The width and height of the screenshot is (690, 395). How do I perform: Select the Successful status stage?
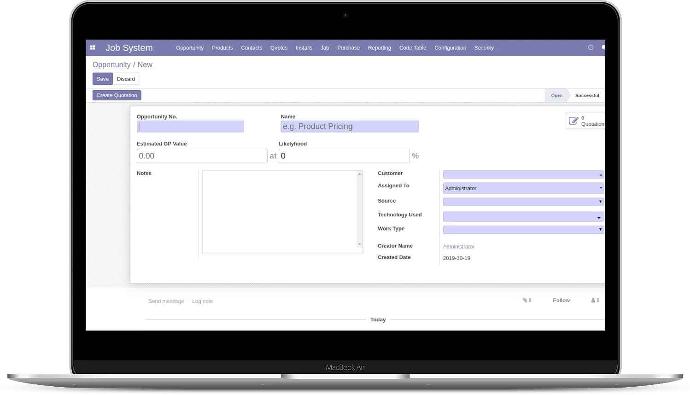pos(587,95)
